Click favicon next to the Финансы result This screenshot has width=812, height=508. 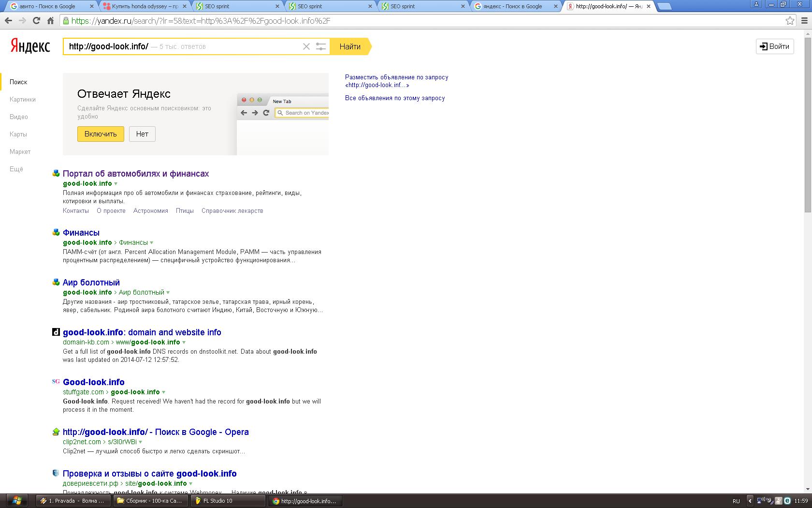(x=56, y=232)
